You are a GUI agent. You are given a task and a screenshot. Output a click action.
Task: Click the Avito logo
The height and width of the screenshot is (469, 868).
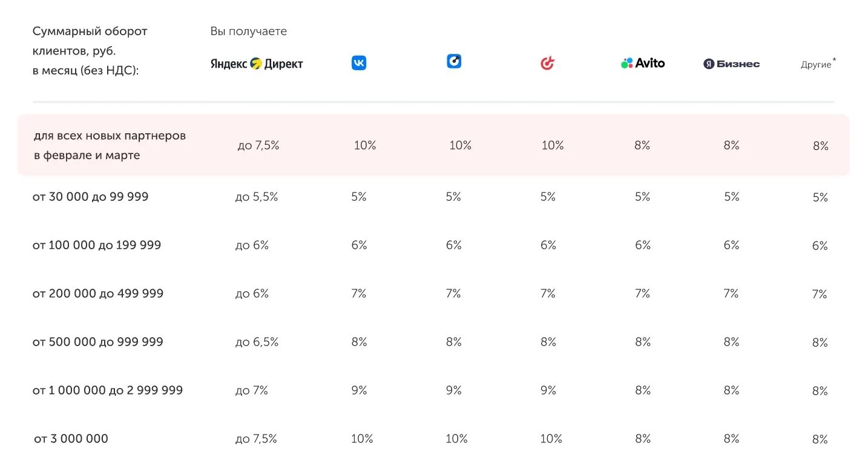643,63
